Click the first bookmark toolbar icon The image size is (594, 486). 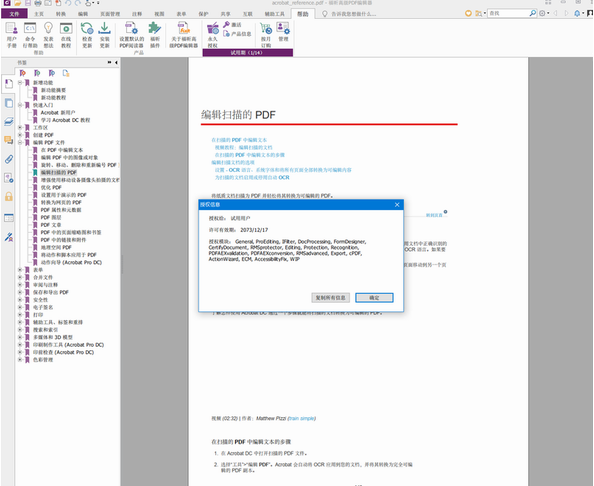pyautogui.click(x=23, y=73)
